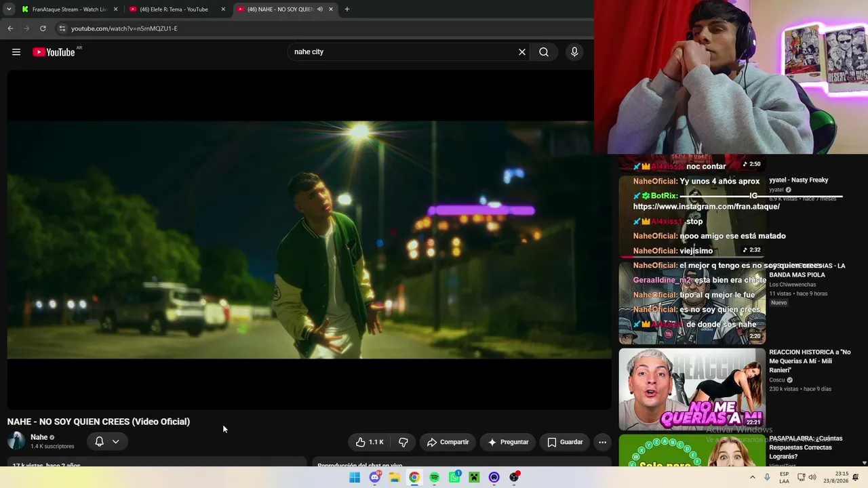868x488 pixels.
Task: Open File Explorer from the taskbar
Action: click(395, 477)
